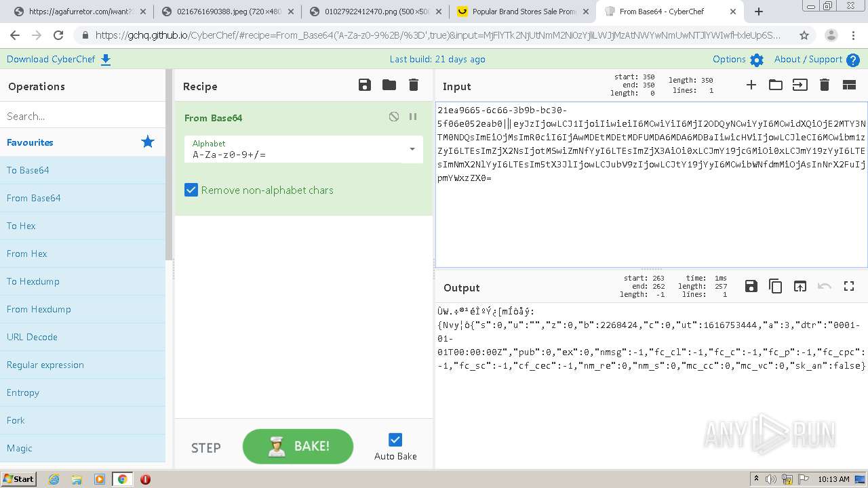This screenshot has height=488, width=868.
Task: Select the Magic operation
Action: tap(83, 448)
